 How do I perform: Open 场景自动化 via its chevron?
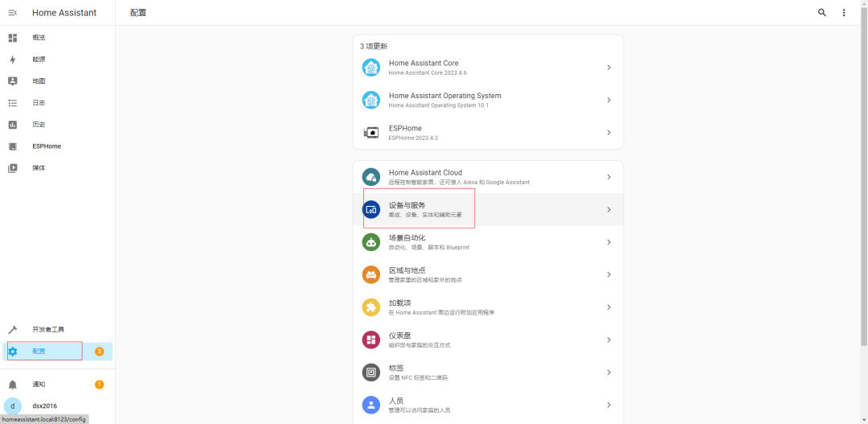coord(609,242)
